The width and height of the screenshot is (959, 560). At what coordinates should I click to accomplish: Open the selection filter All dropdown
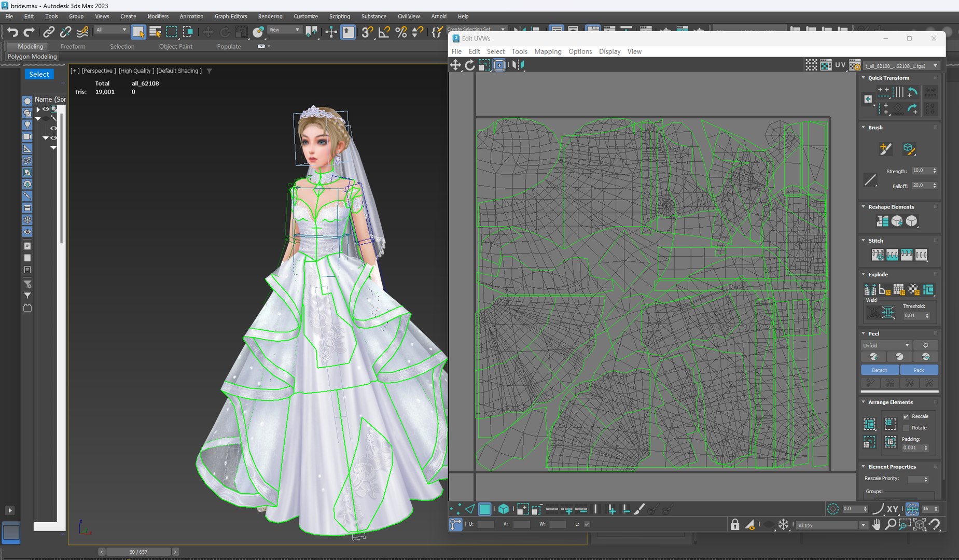click(x=111, y=30)
